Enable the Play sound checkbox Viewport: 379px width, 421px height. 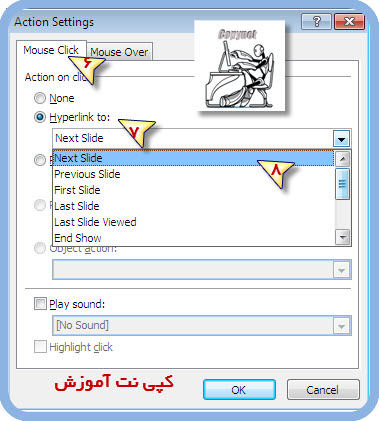40,304
